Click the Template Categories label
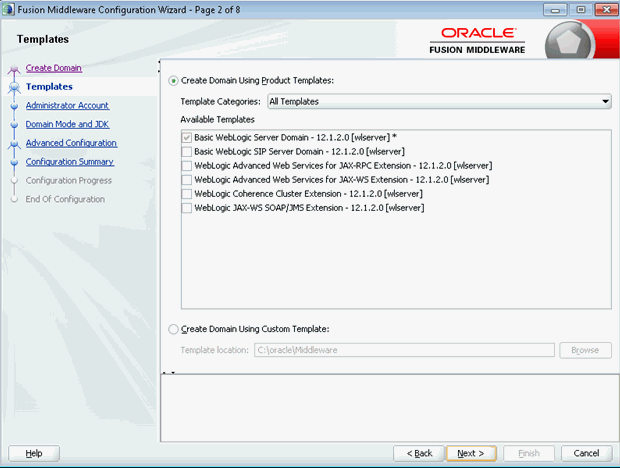The width and height of the screenshot is (620, 468). click(221, 102)
